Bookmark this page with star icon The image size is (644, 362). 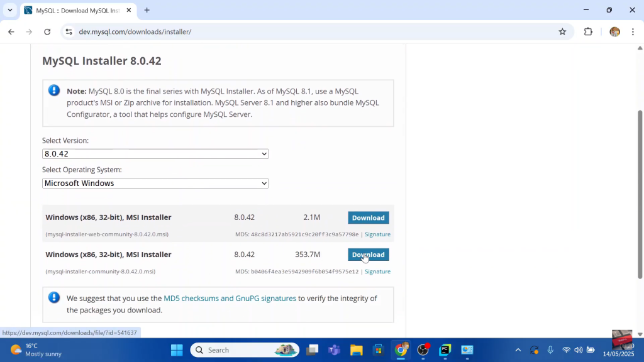[562, 31]
